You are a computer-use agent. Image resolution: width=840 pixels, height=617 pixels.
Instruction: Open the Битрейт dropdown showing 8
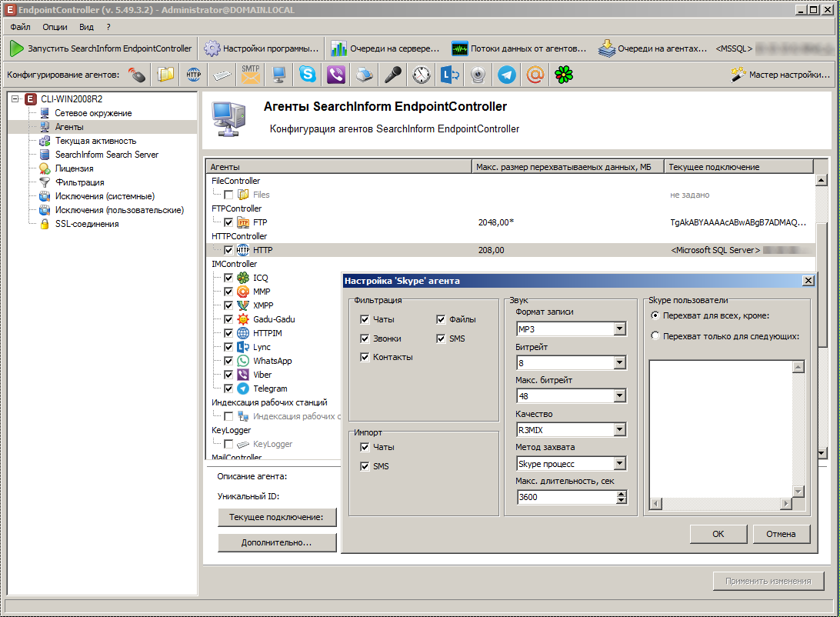pos(620,362)
